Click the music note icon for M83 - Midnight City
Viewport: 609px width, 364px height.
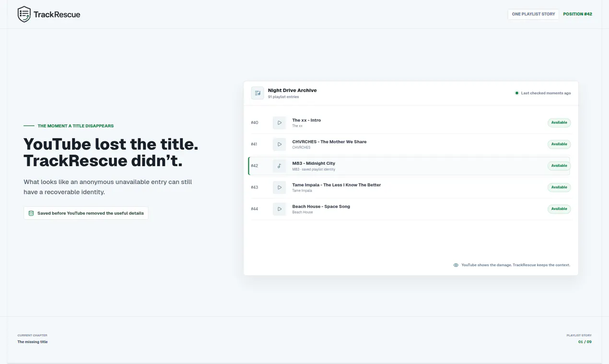[279, 166]
